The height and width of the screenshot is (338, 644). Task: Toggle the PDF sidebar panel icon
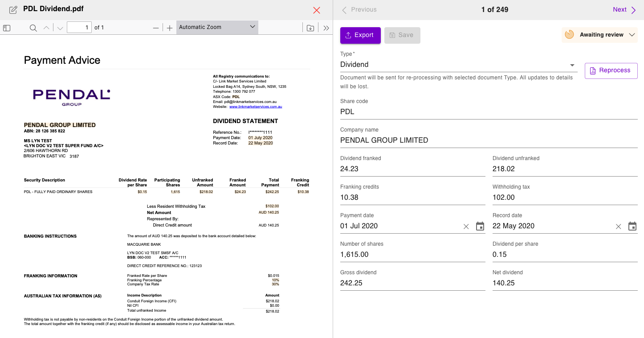pos(7,28)
